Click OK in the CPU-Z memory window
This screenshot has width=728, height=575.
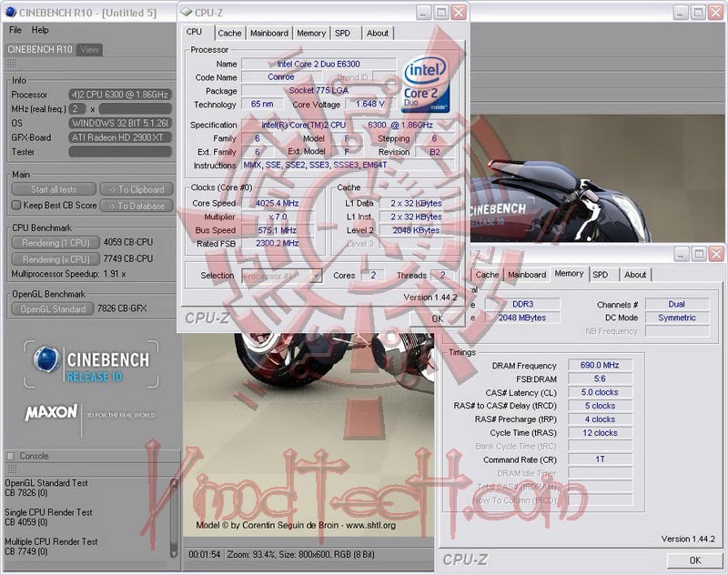click(x=694, y=560)
